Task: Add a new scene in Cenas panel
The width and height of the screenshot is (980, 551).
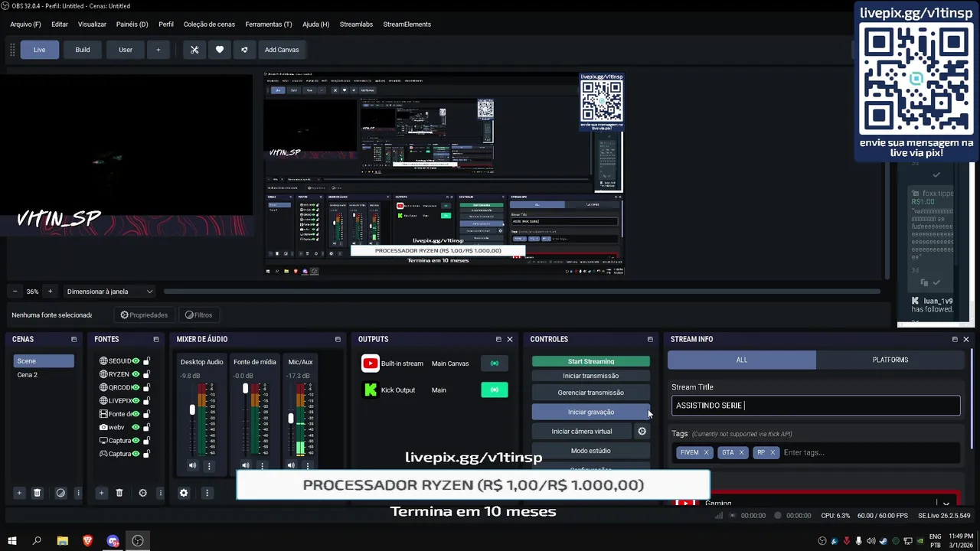Action: tap(19, 493)
